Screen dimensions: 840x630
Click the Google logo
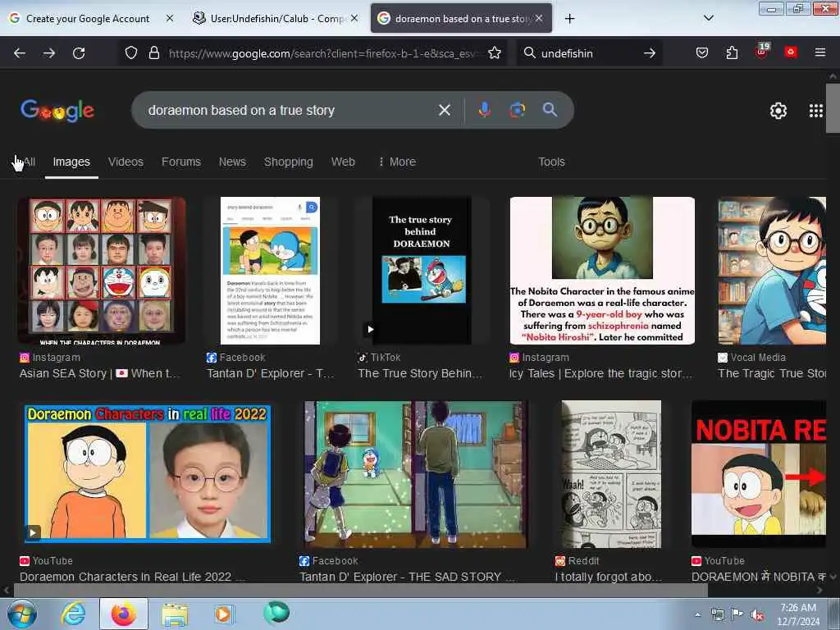pos(57,111)
